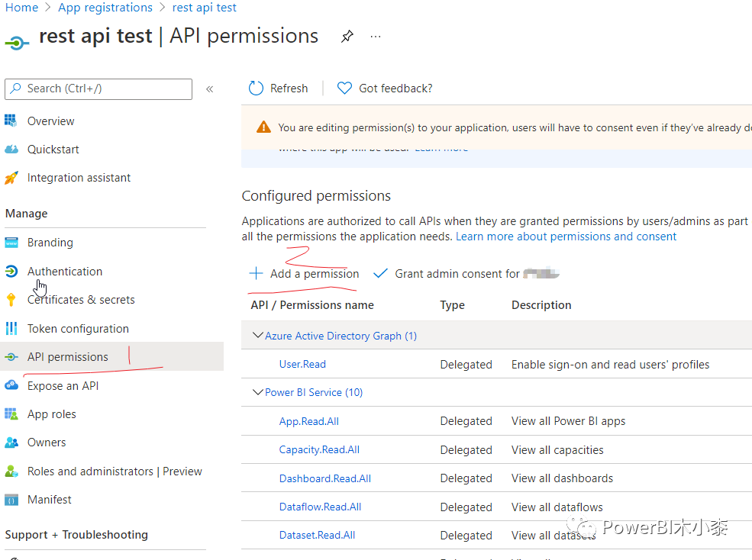Click the feedback heart icon
The width and height of the screenshot is (752, 560).
[344, 89]
